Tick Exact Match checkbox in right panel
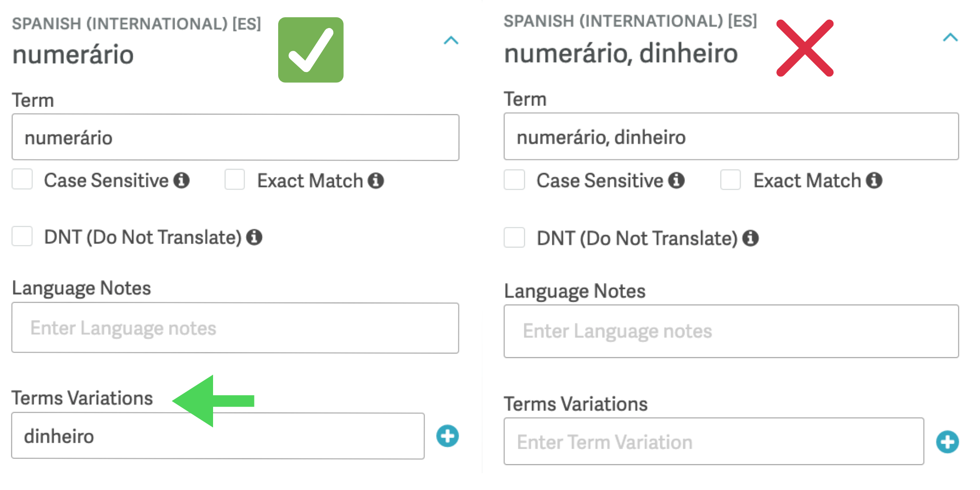This screenshot has height=490, width=980. [730, 180]
